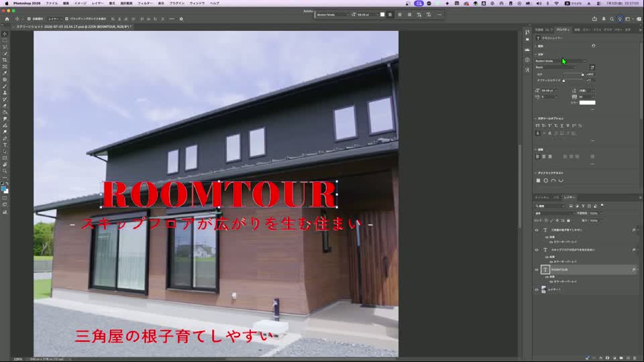
Task: Click the add layer mask icon
Action: 608,358
